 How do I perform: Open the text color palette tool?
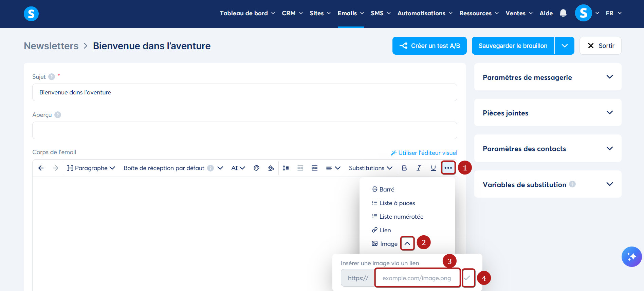(x=257, y=168)
